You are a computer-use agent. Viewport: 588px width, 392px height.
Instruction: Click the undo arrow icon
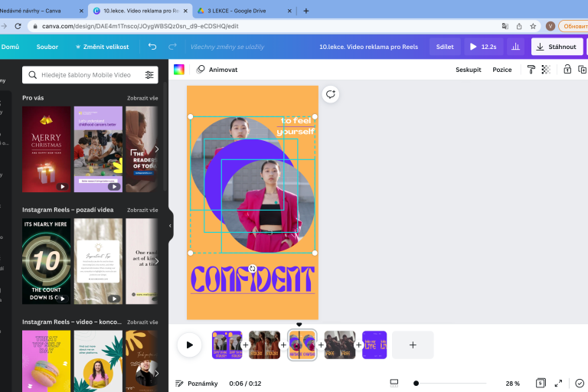click(x=152, y=47)
